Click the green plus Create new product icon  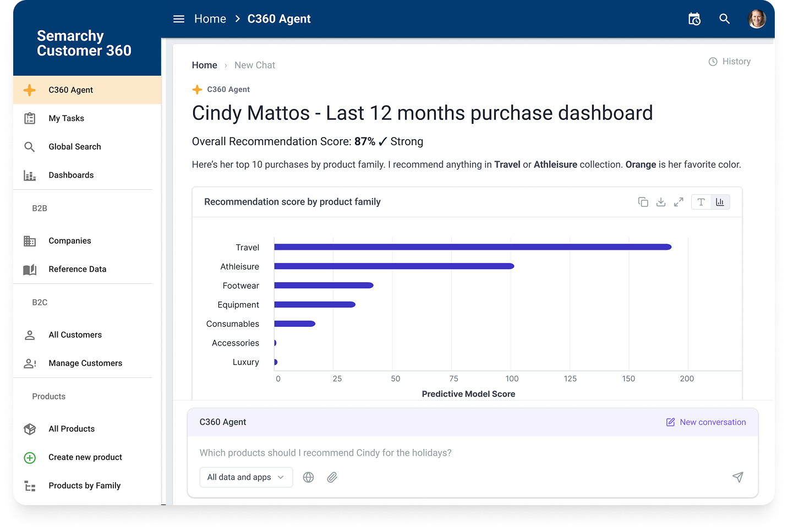coord(30,458)
